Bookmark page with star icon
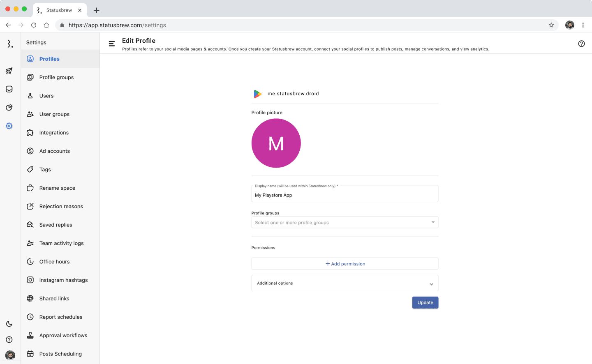The image size is (592, 364). coord(551,25)
